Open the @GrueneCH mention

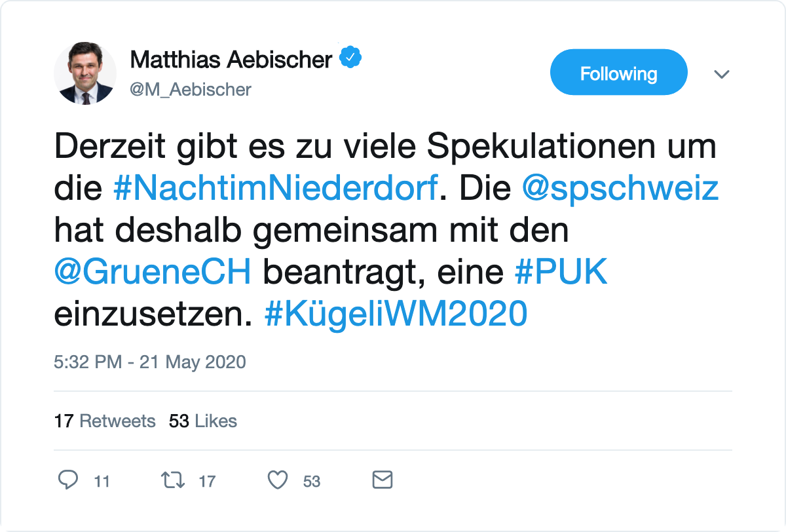click(153, 272)
